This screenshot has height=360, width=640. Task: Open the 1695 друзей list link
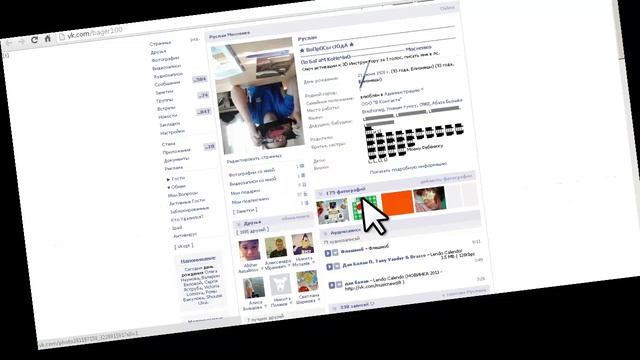pos(252,231)
